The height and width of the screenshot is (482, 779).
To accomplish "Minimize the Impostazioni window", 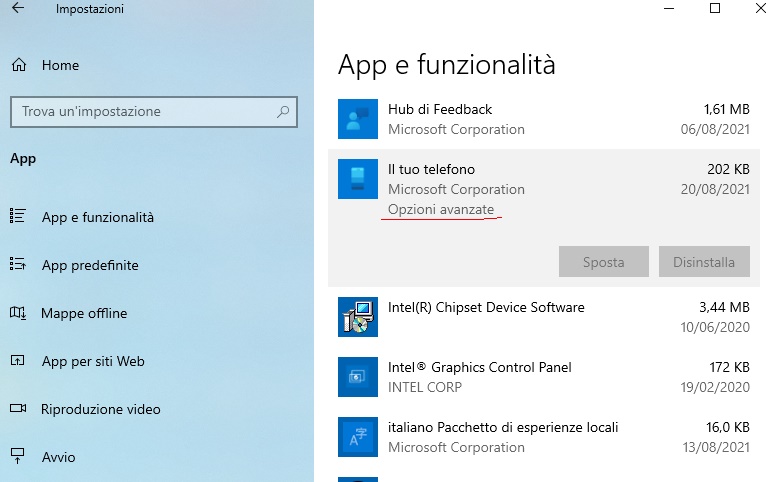I will click(669, 8).
